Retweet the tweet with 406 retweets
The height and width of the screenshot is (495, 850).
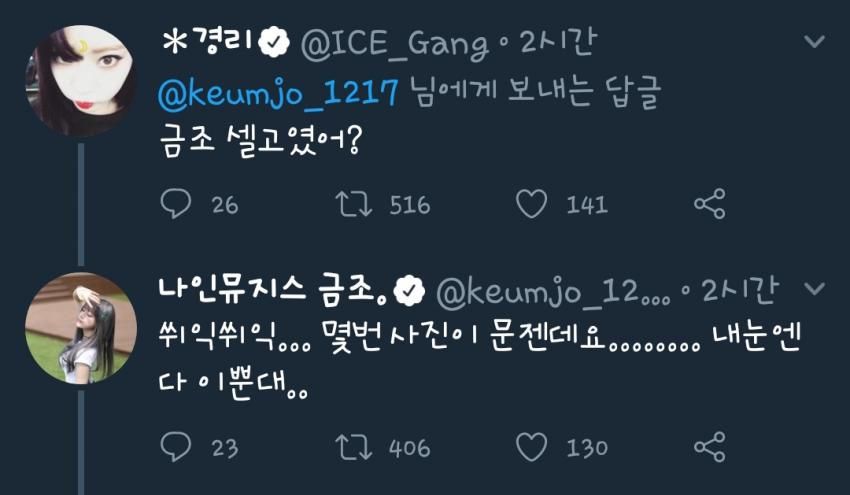tap(354, 447)
